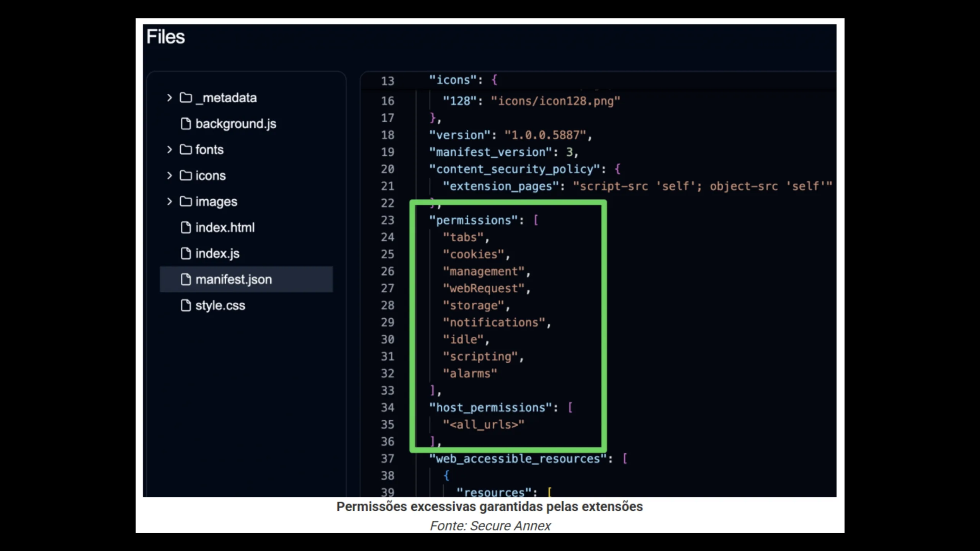Click the "web_accessible_resources" key

click(518, 459)
